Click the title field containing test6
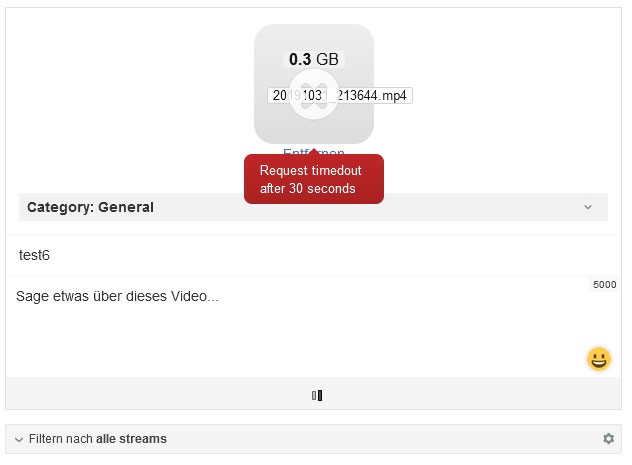Image resolution: width=632 pixels, height=465 pixels. pos(313,256)
